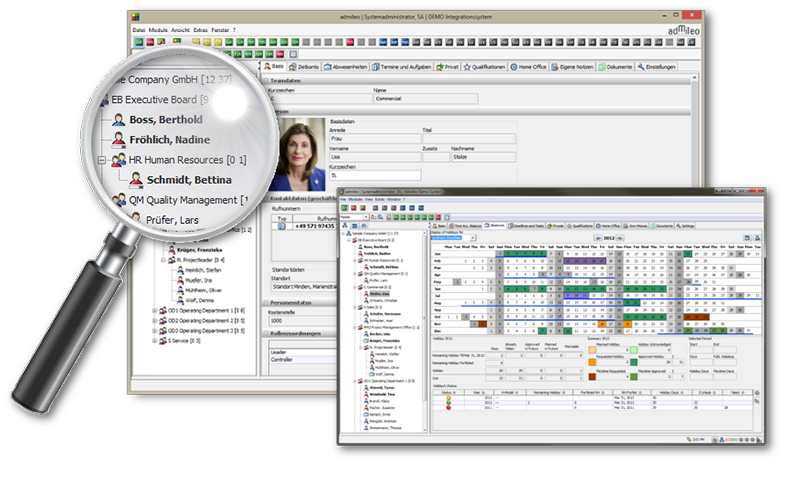Select Mühlheim, Oliver in the German window tree
Screen dimensions: 800x483
(x=203, y=290)
